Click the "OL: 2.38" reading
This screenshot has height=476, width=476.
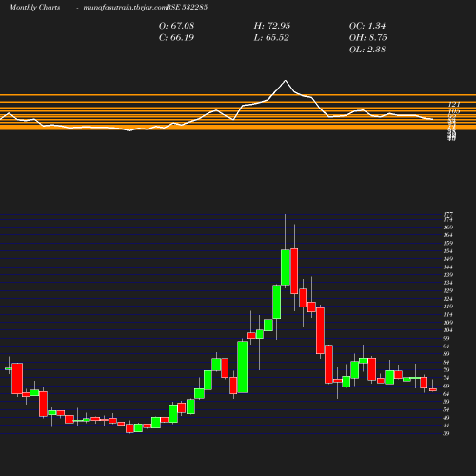pos(367,50)
